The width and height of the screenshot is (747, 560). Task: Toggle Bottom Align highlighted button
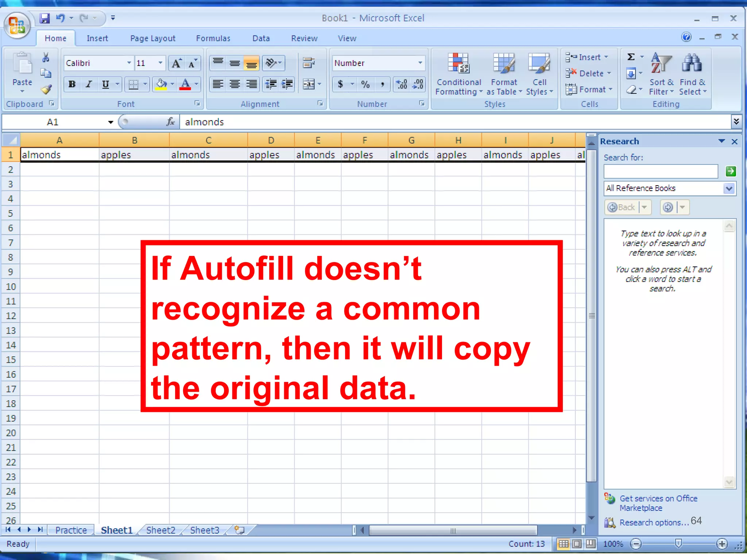pyautogui.click(x=251, y=63)
